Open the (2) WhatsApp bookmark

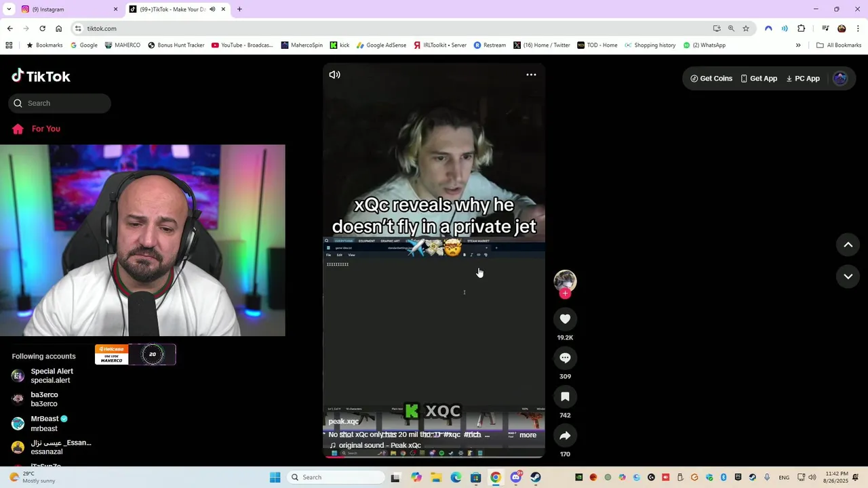tap(705, 45)
